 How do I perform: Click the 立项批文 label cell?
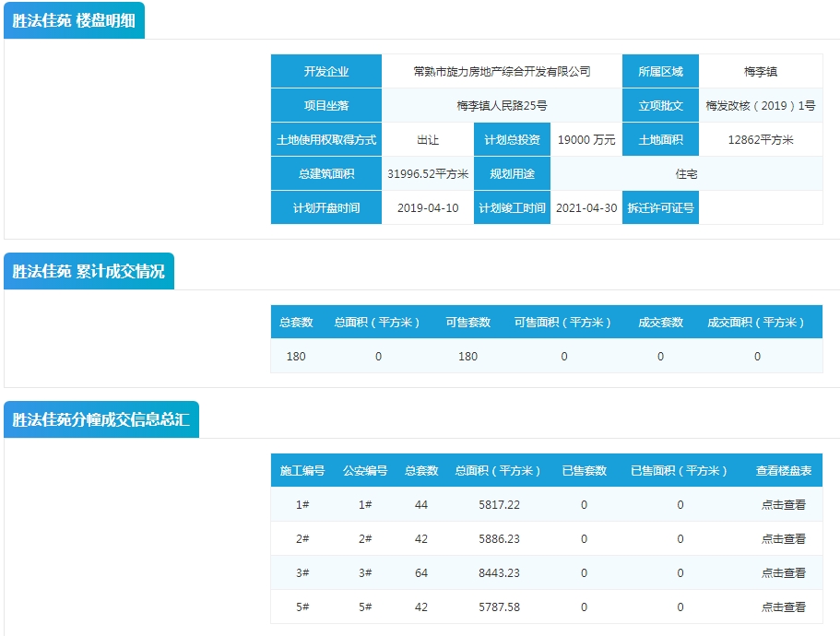pos(660,105)
